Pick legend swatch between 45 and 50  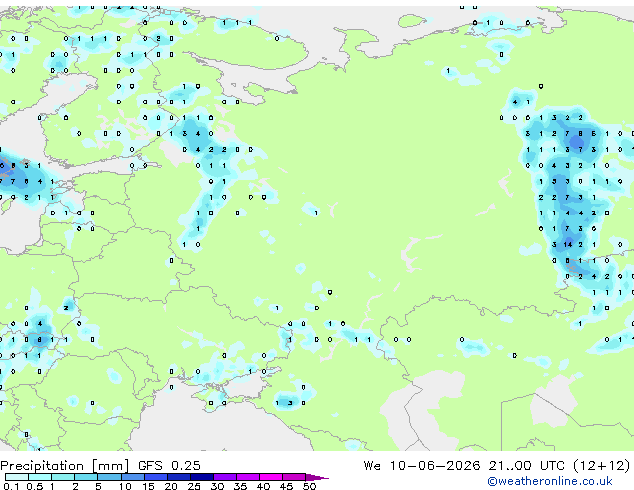click(x=294, y=477)
